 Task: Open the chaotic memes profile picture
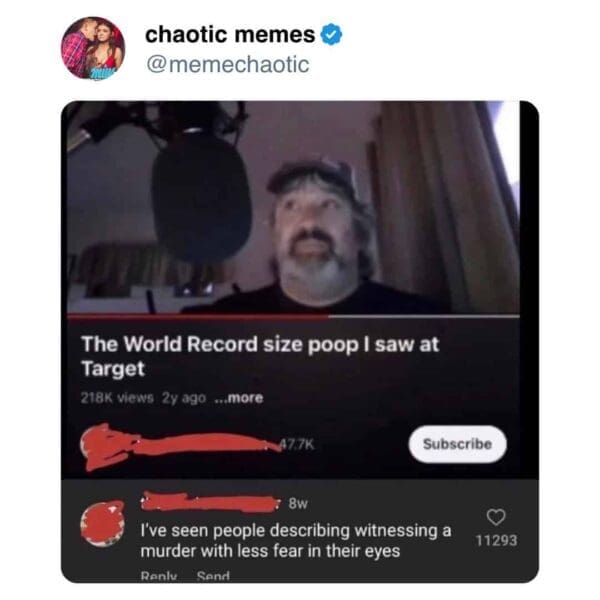click(x=93, y=48)
